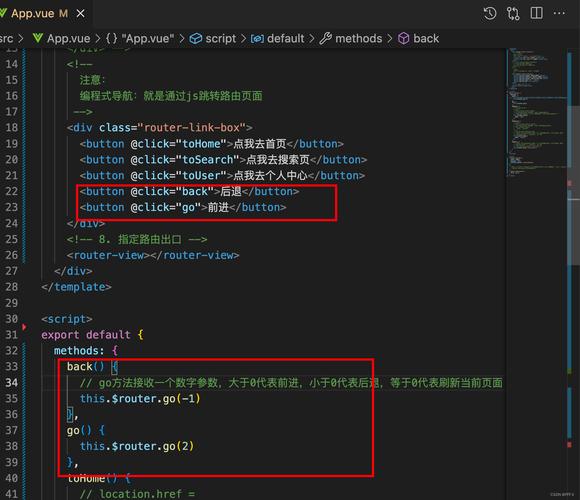Image resolution: width=580 pixels, height=500 pixels.
Task: Close the App.vue tab
Action: (x=80, y=14)
